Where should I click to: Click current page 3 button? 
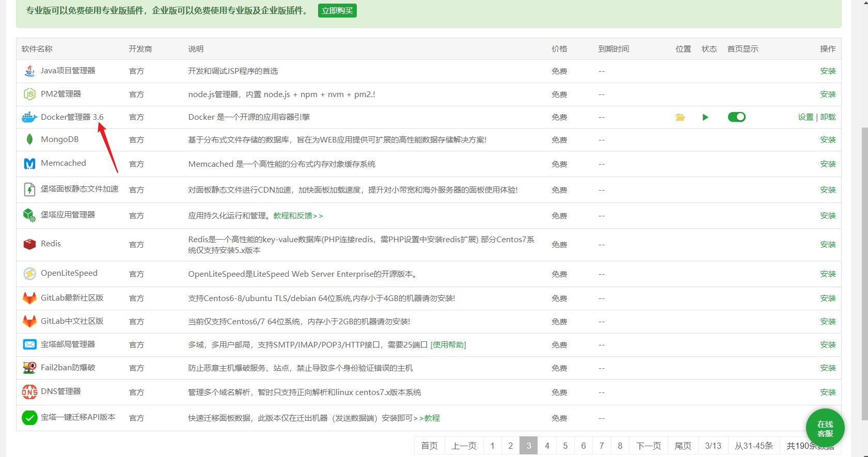click(x=529, y=446)
